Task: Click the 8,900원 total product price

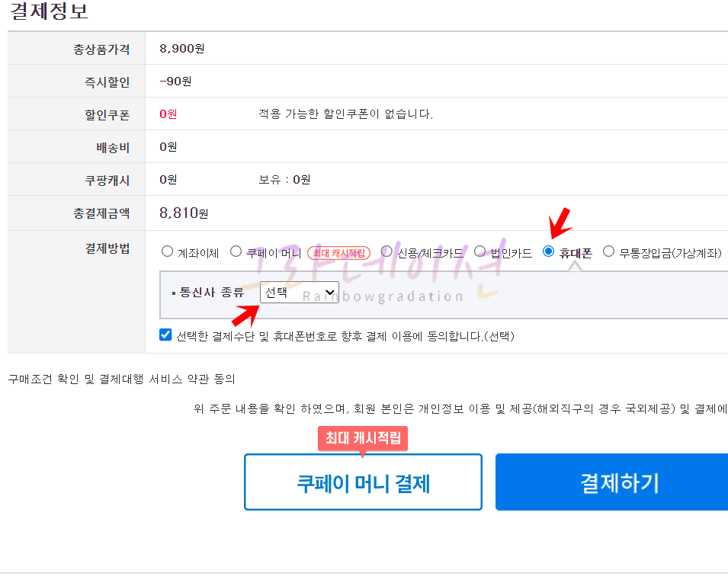Action: (181, 48)
